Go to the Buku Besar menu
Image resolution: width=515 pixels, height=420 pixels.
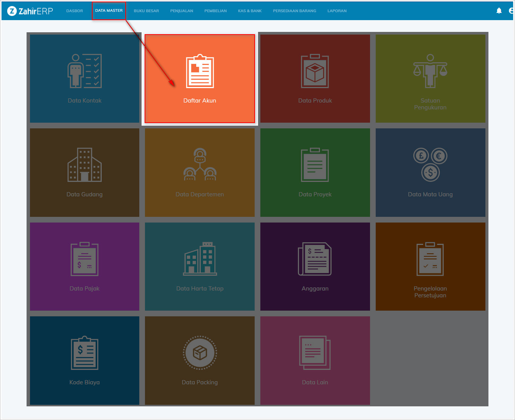146,11
